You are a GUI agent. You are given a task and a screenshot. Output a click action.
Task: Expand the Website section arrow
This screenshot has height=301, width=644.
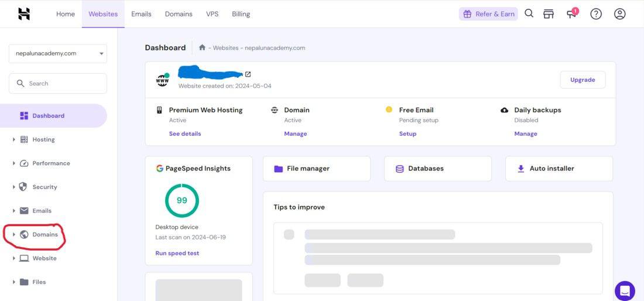[x=14, y=258]
